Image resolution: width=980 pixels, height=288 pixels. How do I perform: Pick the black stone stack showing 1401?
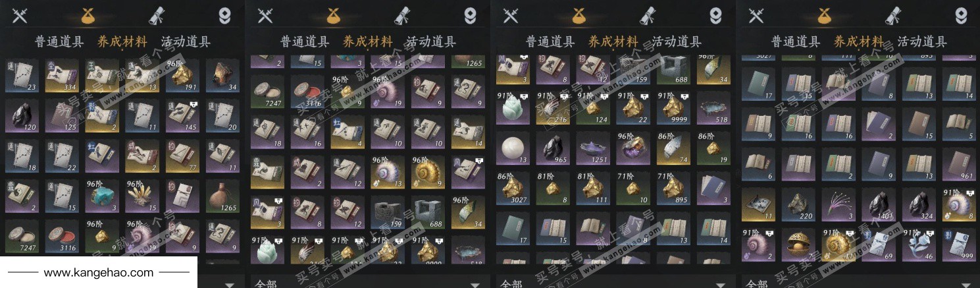(x=879, y=204)
